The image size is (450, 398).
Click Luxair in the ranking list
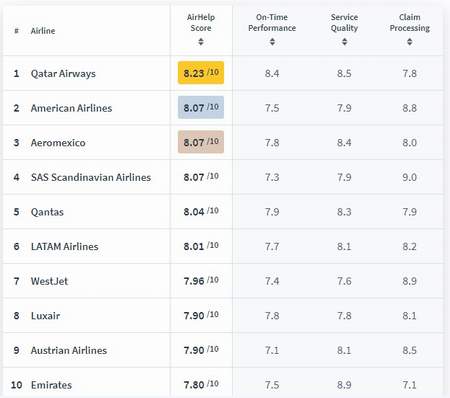click(x=45, y=316)
